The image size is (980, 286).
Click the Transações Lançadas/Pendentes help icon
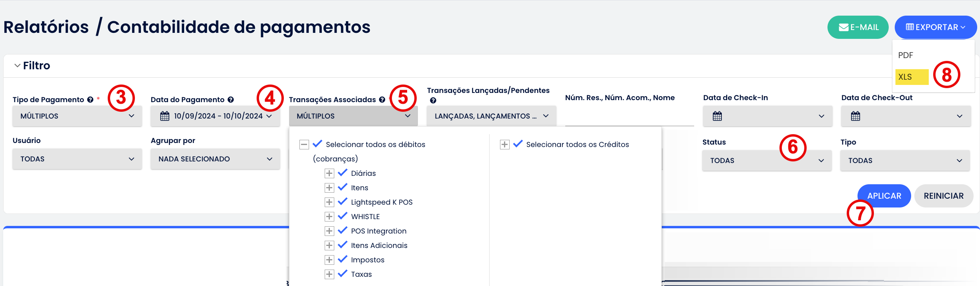(433, 101)
